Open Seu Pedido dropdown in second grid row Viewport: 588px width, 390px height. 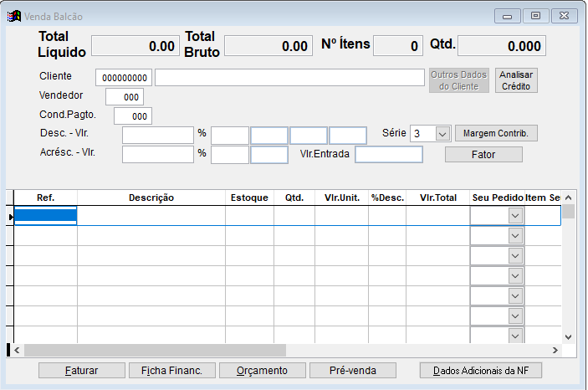coord(515,236)
